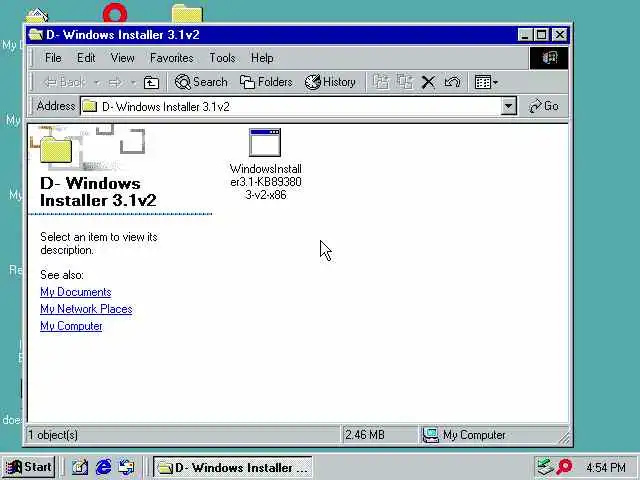The height and width of the screenshot is (480, 640).
Task: Expand the Forward history dropdown arrow
Action: pos(133,82)
